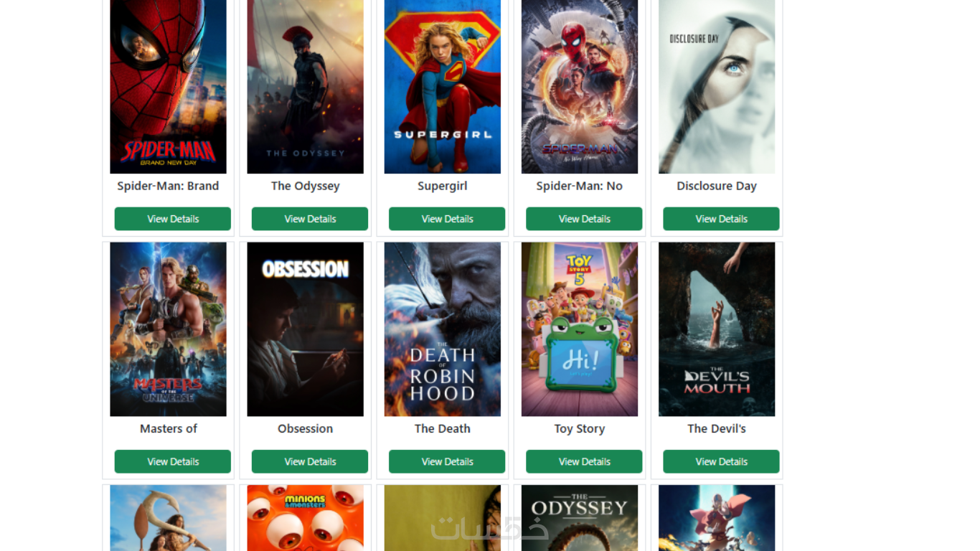Click The Devil's Mouth poster

click(716, 329)
